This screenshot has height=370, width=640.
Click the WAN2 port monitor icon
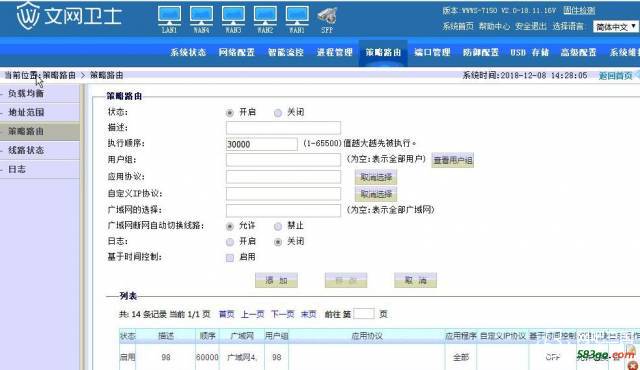265,16
